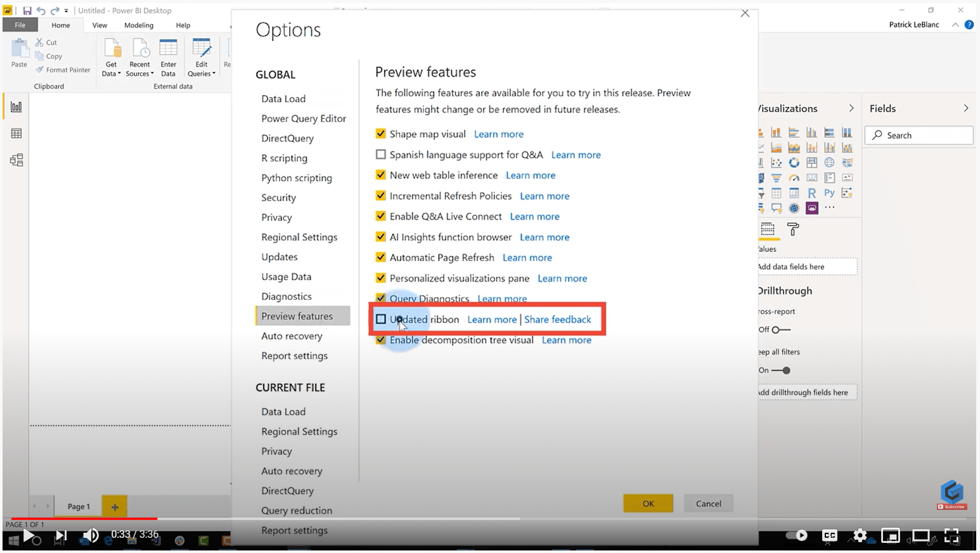Collapse the Fields pane chevron

click(966, 108)
